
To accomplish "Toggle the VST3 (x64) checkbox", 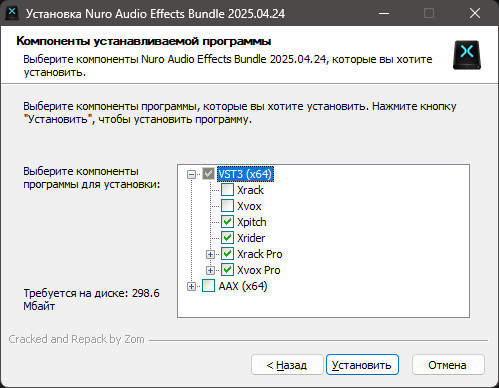I will click(x=208, y=174).
